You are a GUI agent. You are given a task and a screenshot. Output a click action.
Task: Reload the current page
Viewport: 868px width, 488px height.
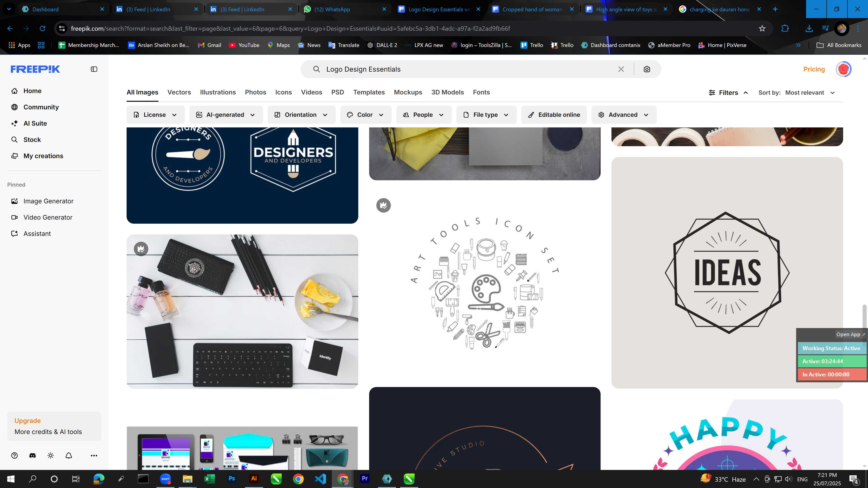pyautogui.click(x=42, y=29)
